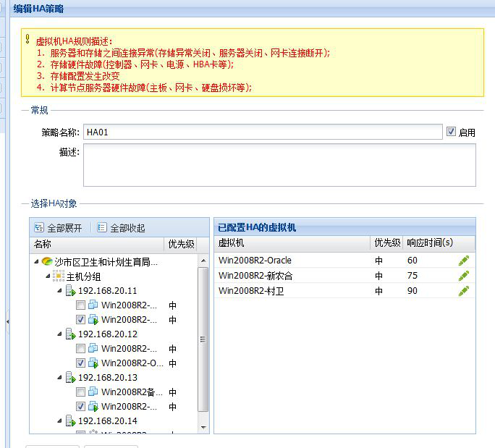Click the 策略名称 input field
Image resolution: width=495 pixels, height=448 pixels.
(262, 132)
